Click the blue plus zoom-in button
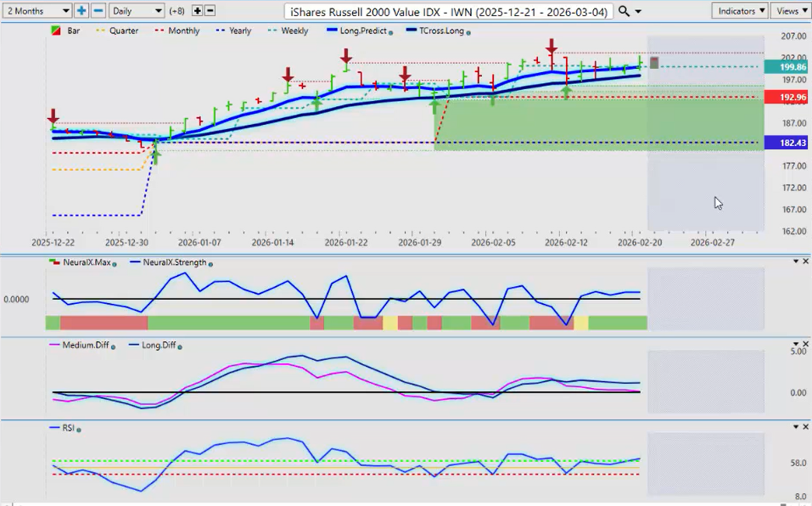 coord(81,11)
